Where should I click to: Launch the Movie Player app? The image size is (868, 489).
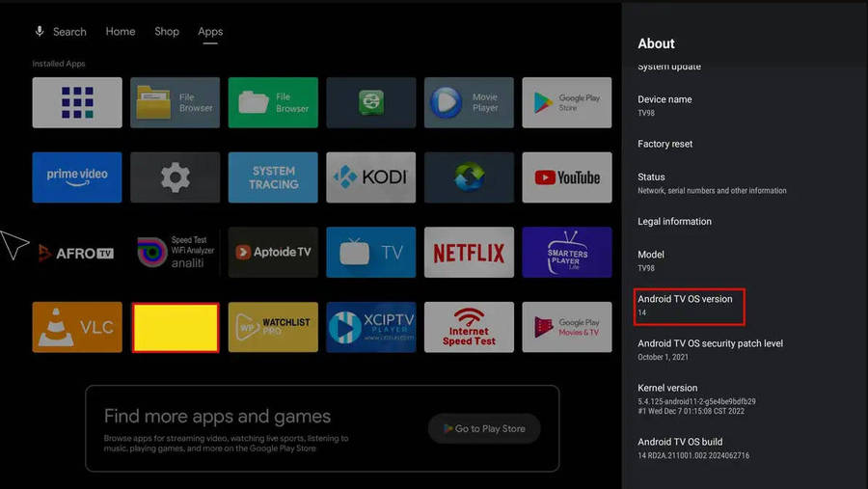tap(469, 102)
